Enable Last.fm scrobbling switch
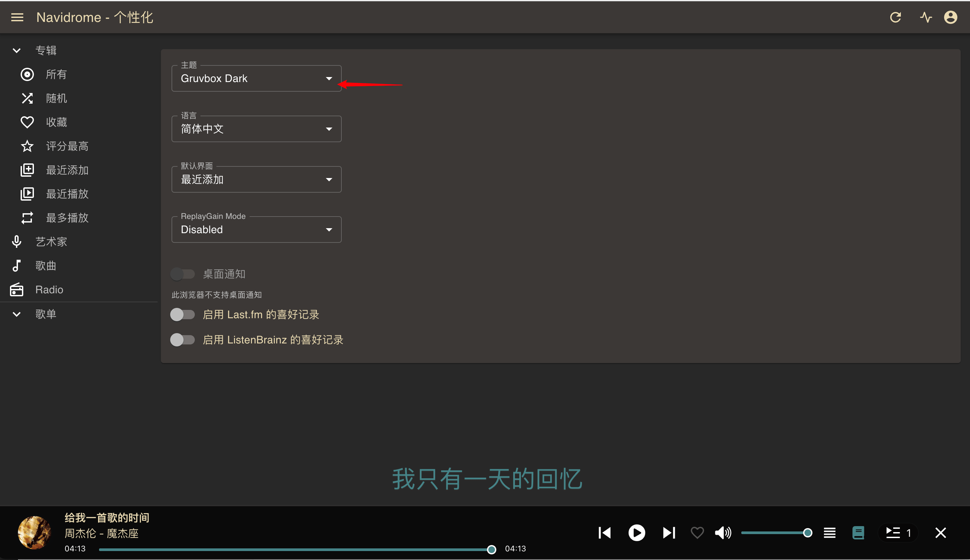This screenshot has width=970, height=560. [182, 315]
